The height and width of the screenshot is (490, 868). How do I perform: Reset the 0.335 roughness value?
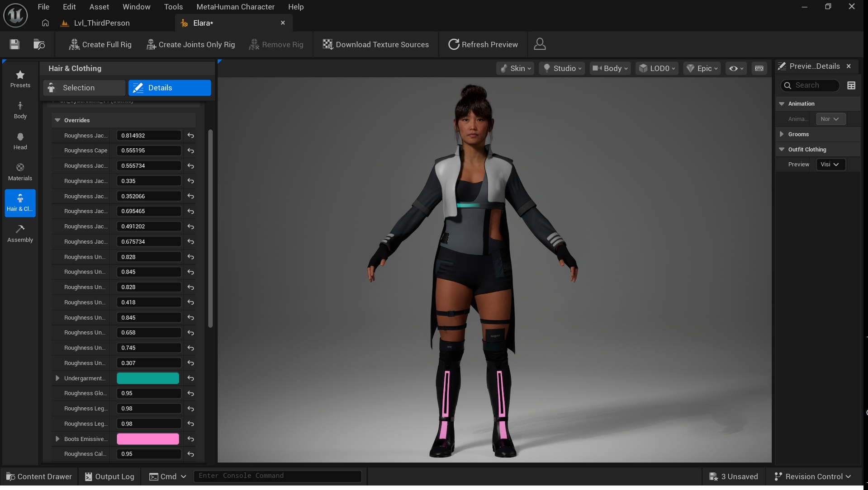coord(191,181)
